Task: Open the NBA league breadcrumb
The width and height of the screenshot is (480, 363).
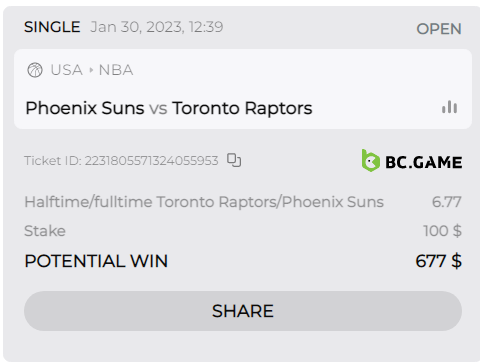Action: (116, 70)
